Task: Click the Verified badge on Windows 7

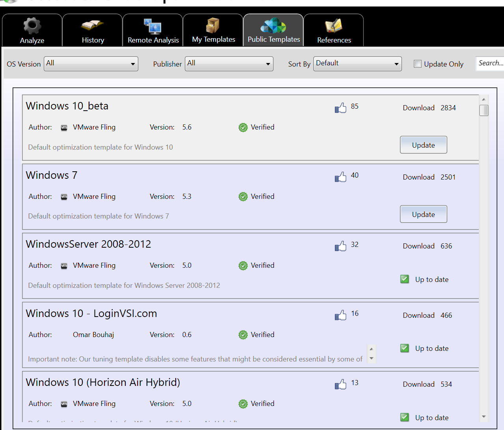Action: 243,196
